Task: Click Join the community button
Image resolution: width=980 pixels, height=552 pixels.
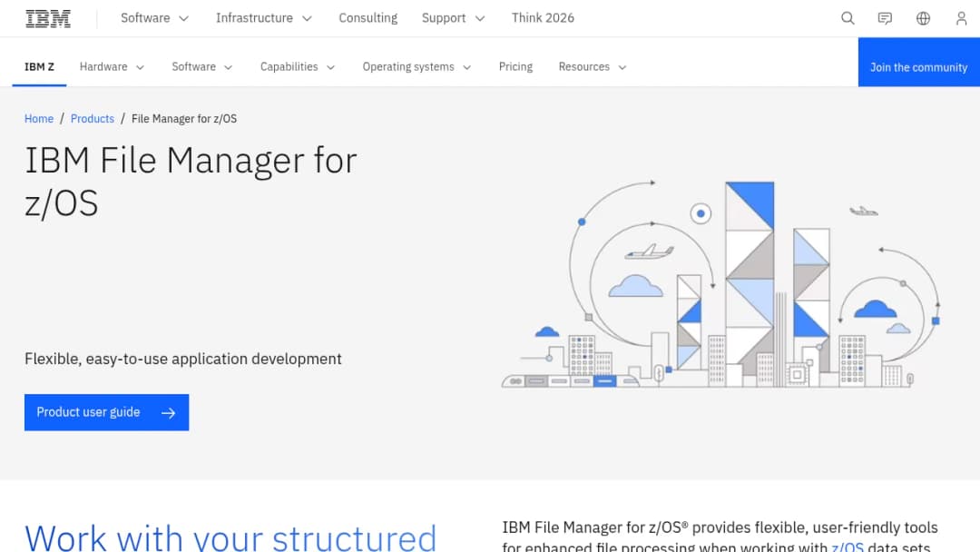Action: [x=918, y=62]
